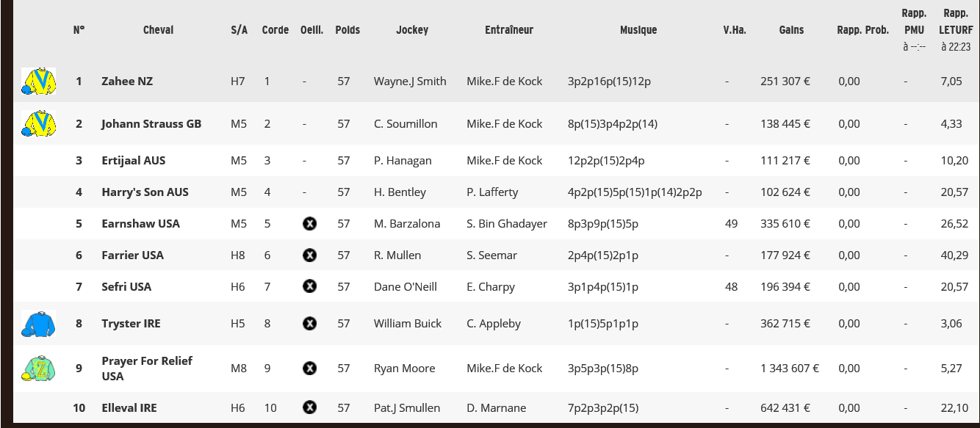Click blinkers icon in Sefri USA row
980x428 pixels.
310,287
